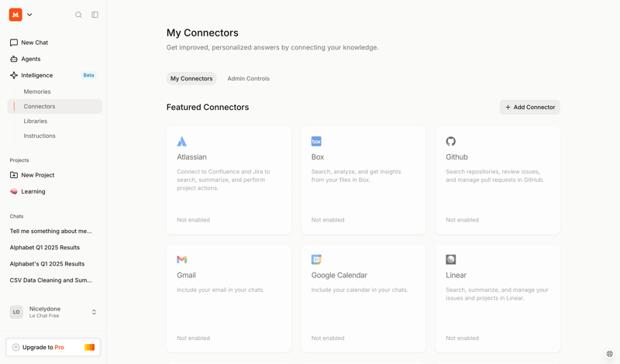This screenshot has height=364, width=620.
Task: Click the GitHub octocat icon
Action: (450, 142)
